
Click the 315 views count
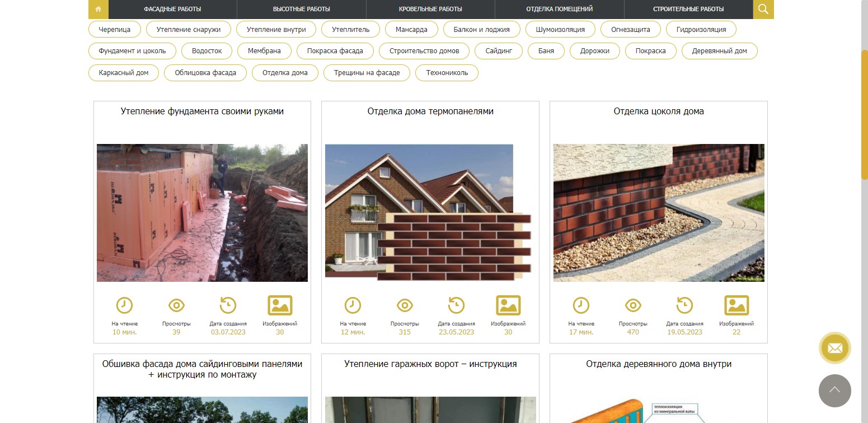405,332
